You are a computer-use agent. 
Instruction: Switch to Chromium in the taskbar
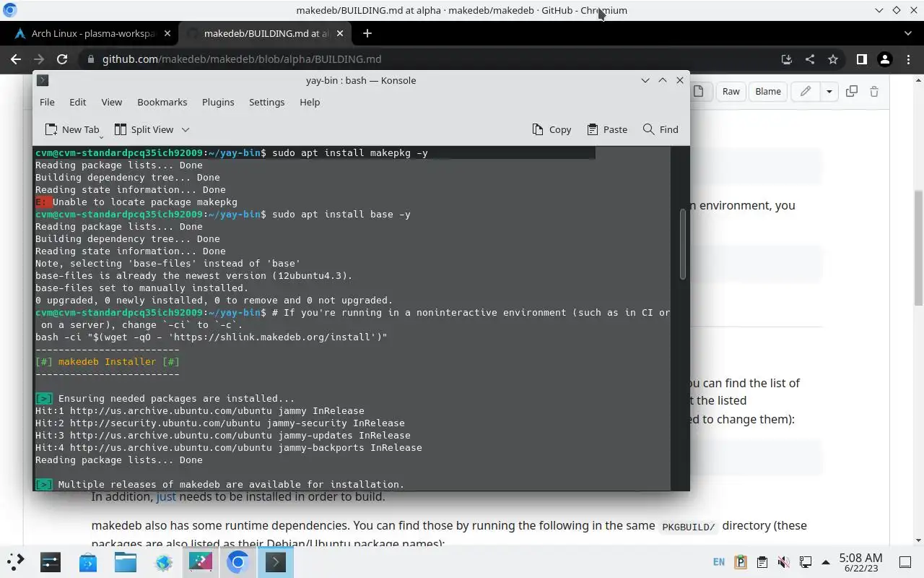tap(237, 561)
